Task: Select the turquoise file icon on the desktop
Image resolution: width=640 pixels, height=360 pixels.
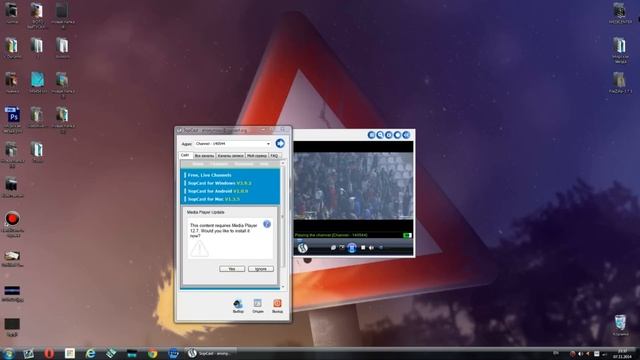Action: tap(38, 83)
